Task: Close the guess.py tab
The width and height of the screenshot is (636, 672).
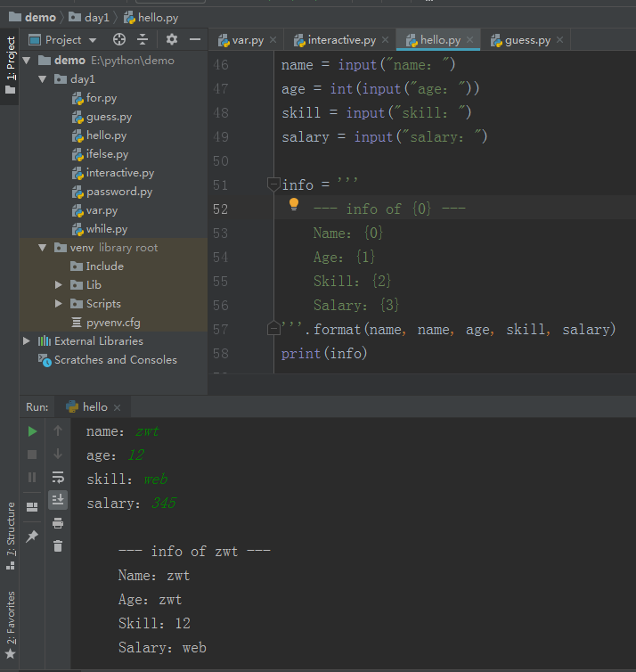Action: tap(559, 40)
